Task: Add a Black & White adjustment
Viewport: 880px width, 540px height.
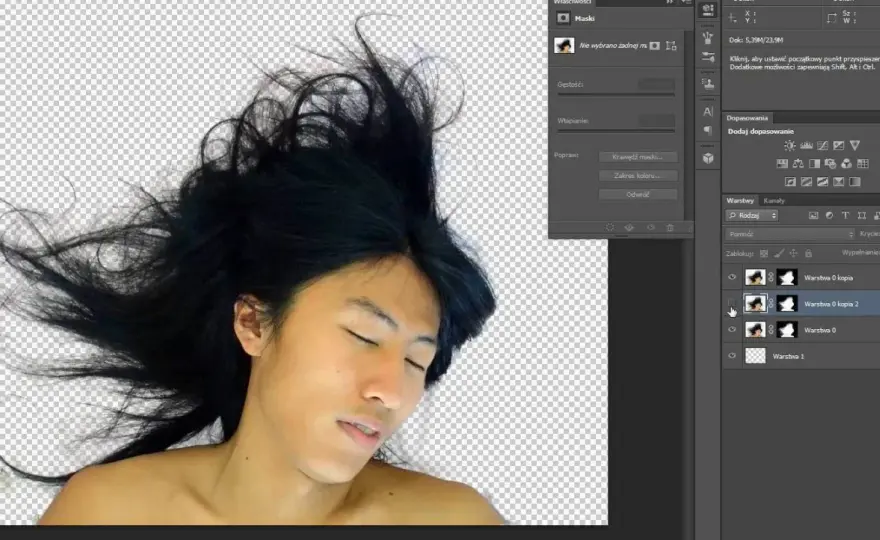Action: 814,164
